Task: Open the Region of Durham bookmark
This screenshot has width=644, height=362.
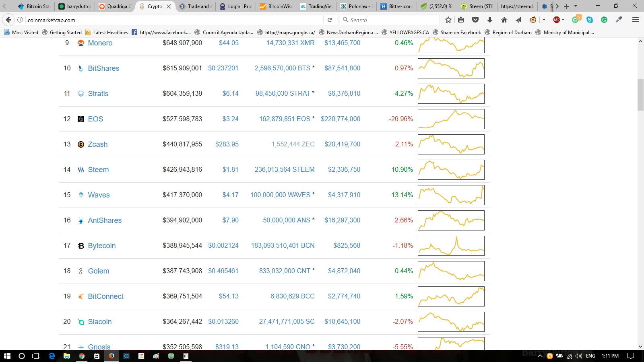Action: (x=508, y=33)
